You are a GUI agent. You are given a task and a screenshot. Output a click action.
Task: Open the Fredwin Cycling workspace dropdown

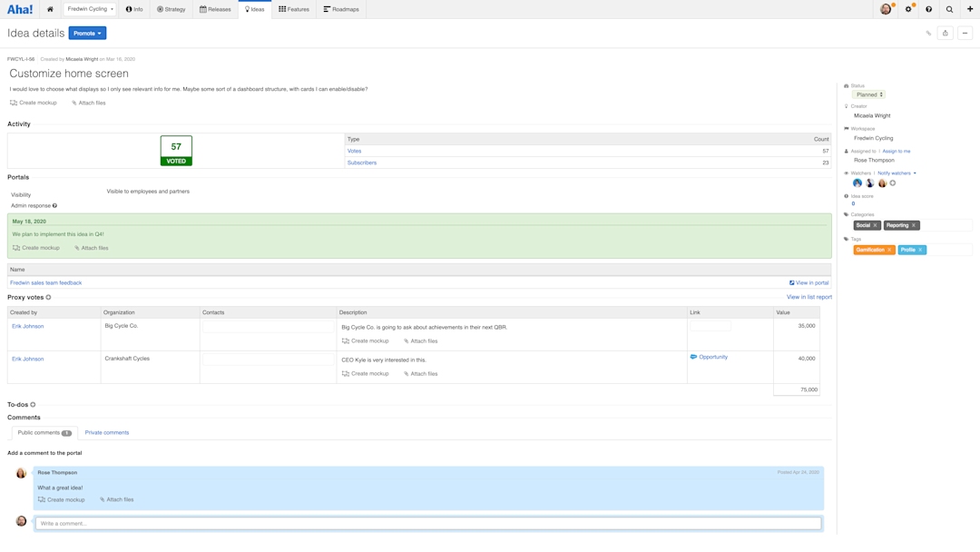(88, 9)
